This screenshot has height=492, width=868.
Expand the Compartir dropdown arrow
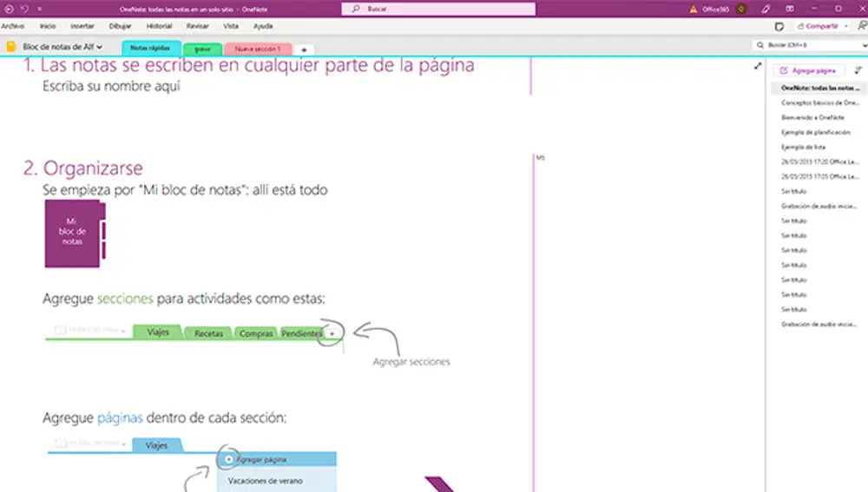(x=845, y=26)
